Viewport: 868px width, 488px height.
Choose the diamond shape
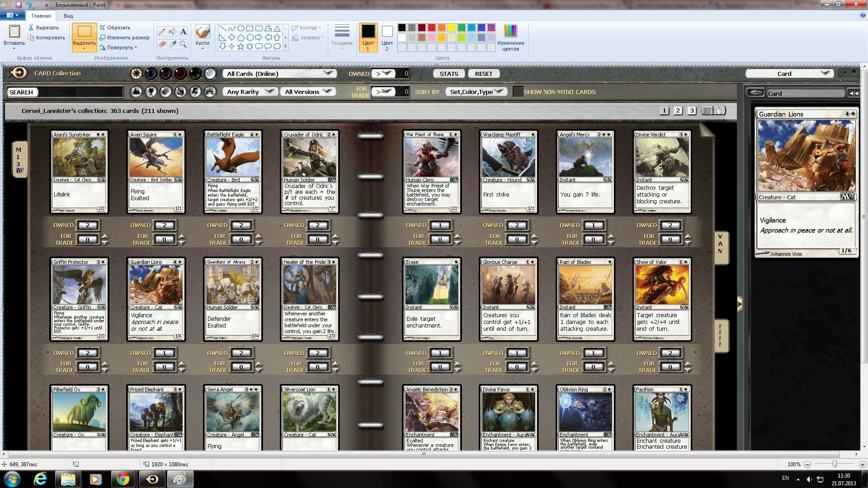231,37
